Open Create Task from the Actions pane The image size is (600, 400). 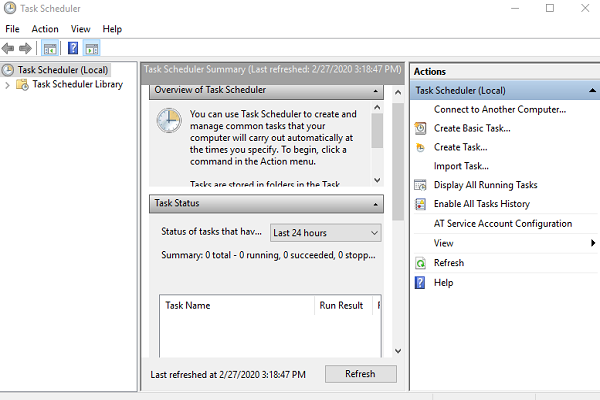(x=460, y=147)
